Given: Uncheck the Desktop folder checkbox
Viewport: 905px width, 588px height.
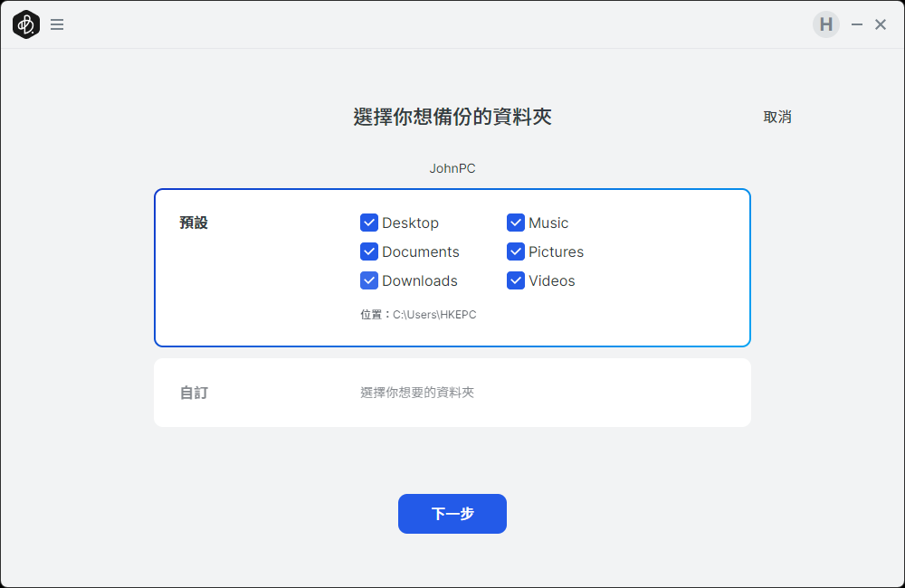Looking at the screenshot, I should [x=369, y=223].
